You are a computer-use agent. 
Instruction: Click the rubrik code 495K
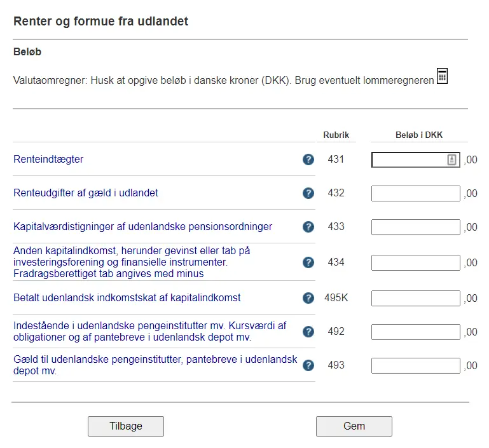[x=336, y=298]
